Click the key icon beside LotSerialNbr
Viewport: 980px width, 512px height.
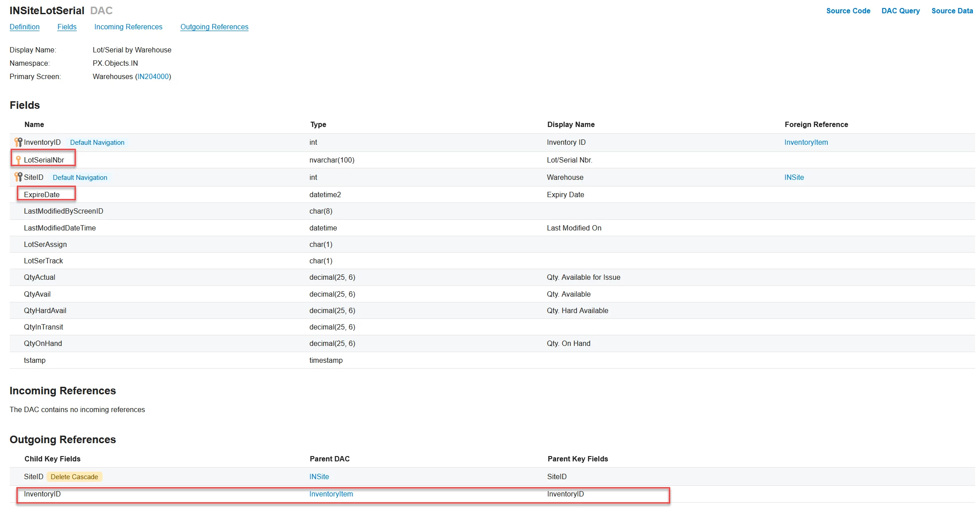(x=18, y=160)
